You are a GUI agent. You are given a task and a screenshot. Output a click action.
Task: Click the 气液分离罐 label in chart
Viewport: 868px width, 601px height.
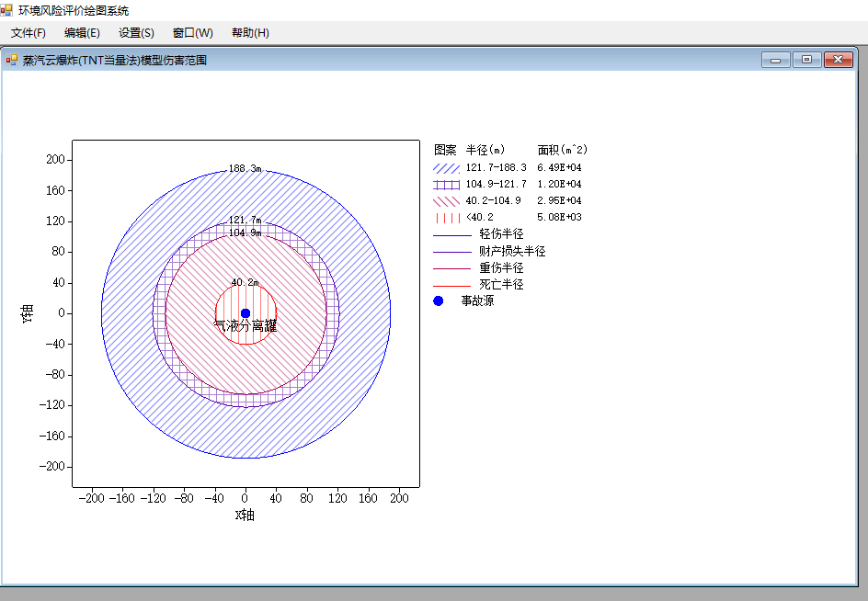(246, 326)
